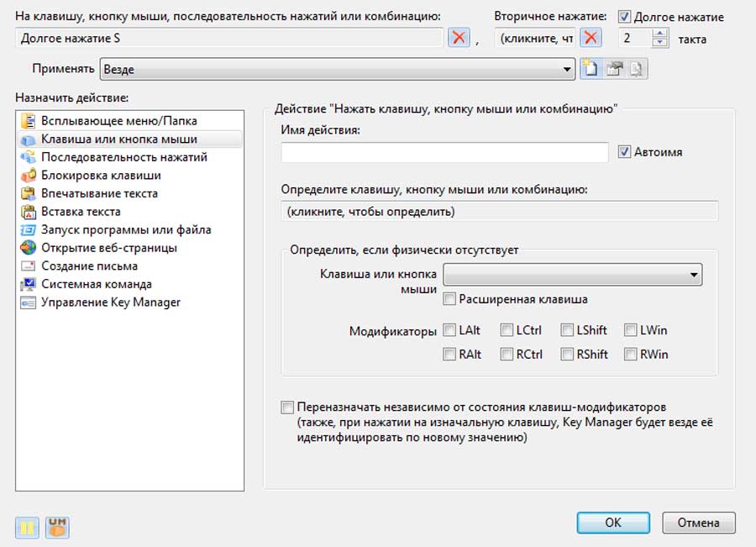The image size is (756, 547).
Task: Click the Впечатывание текста icon
Action: coord(29,193)
